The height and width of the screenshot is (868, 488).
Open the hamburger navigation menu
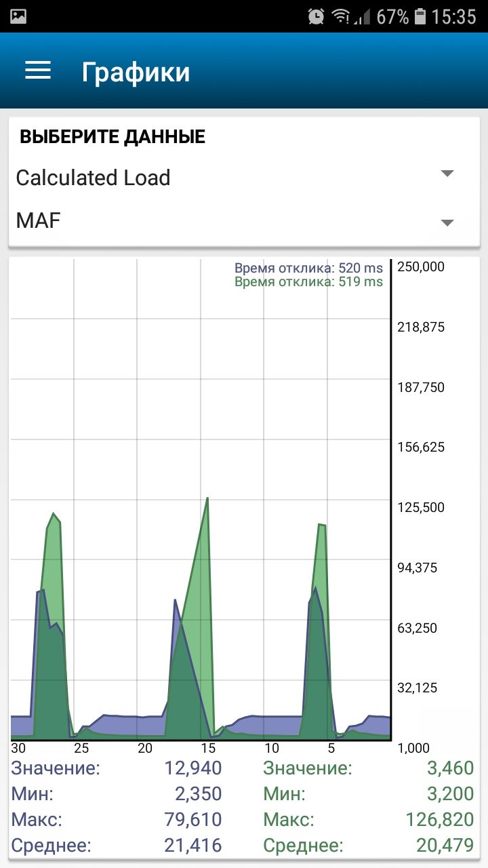[x=38, y=71]
